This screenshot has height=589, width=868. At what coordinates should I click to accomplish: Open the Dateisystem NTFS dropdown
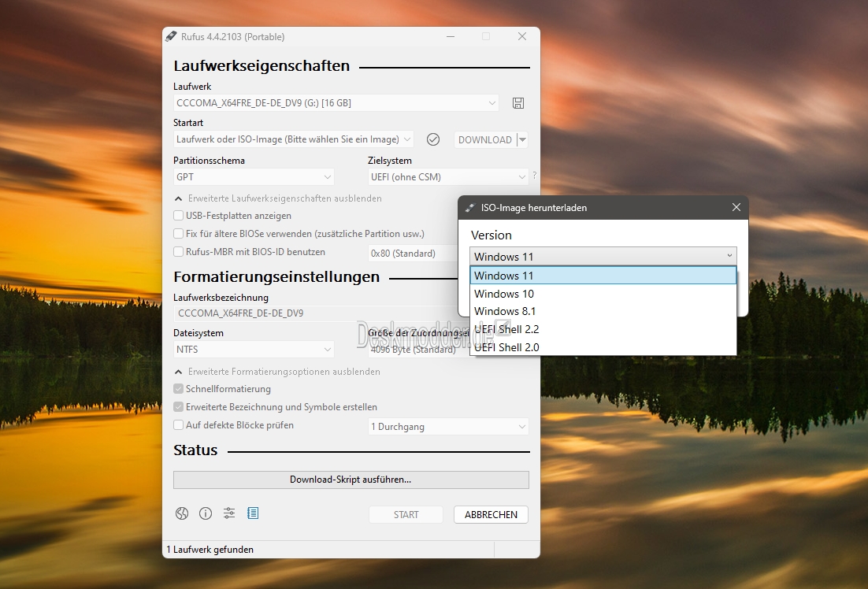coord(254,350)
